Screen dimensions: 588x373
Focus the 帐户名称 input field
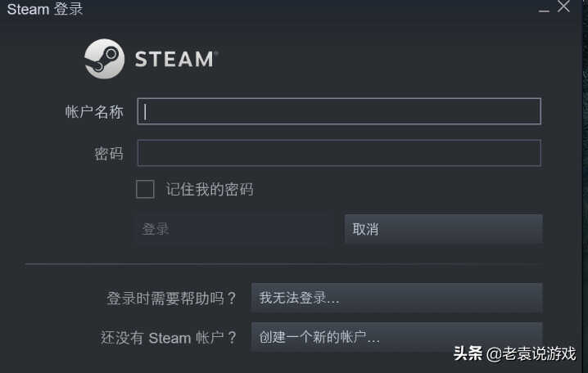339,111
